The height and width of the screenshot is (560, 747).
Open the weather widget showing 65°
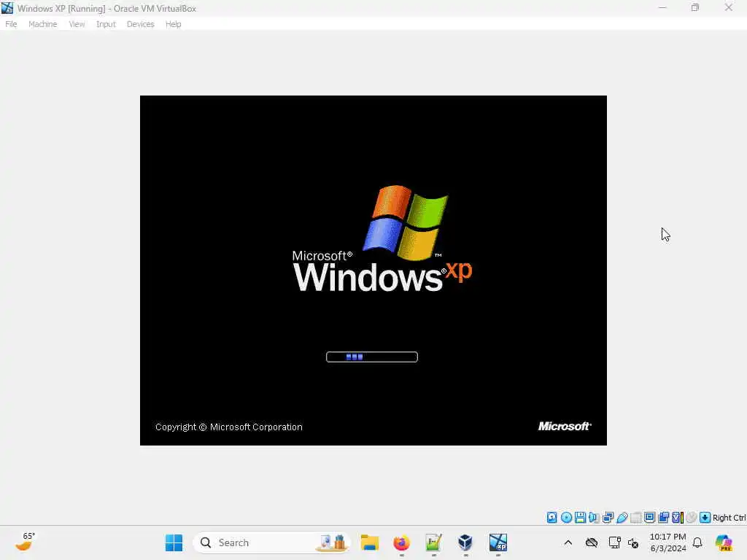tap(26, 542)
